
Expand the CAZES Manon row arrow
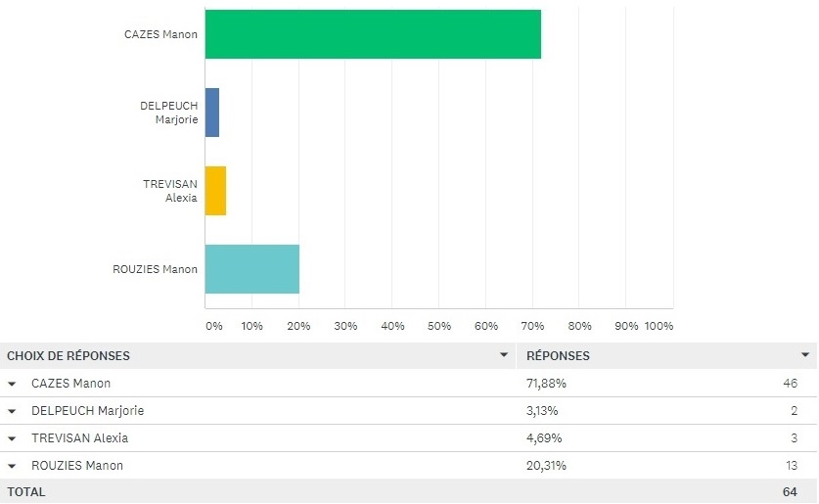(x=13, y=384)
